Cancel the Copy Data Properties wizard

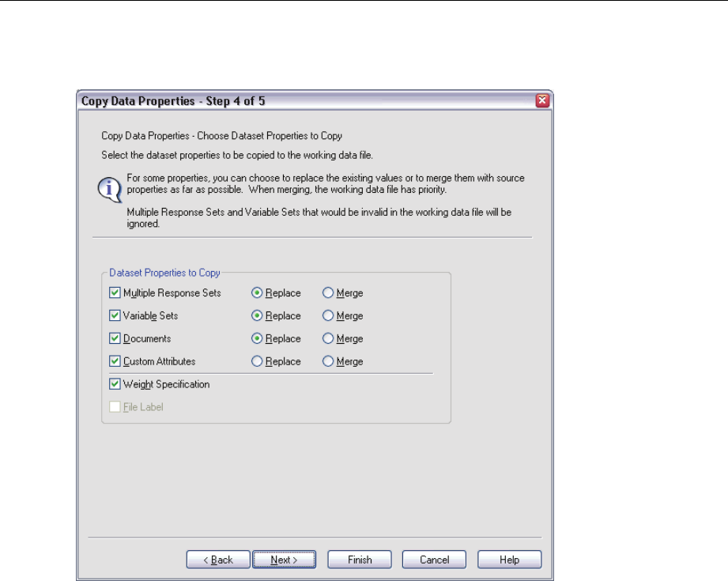434,560
